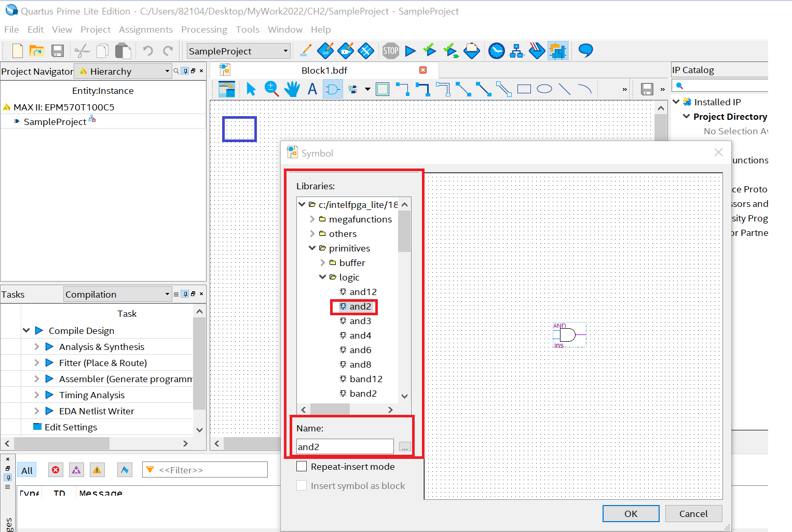Image resolution: width=792 pixels, height=532 pixels.
Task: Click the Edit Settings task
Action: tap(71, 427)
